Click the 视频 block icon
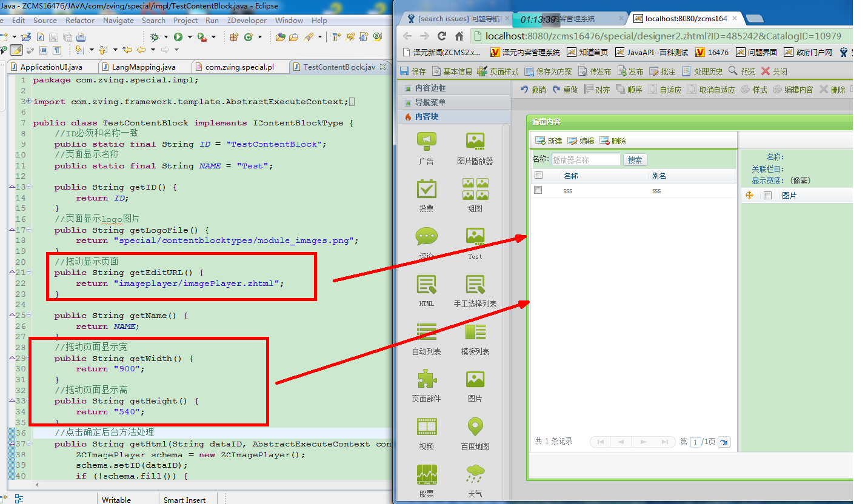The height and width of the screenshot is (504, 868). [426, 427]
